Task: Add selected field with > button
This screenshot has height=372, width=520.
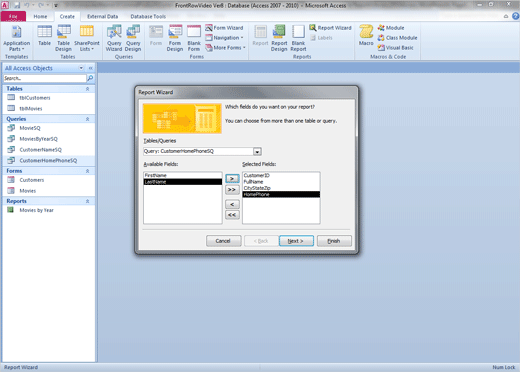Action: (x=232, y=179)
